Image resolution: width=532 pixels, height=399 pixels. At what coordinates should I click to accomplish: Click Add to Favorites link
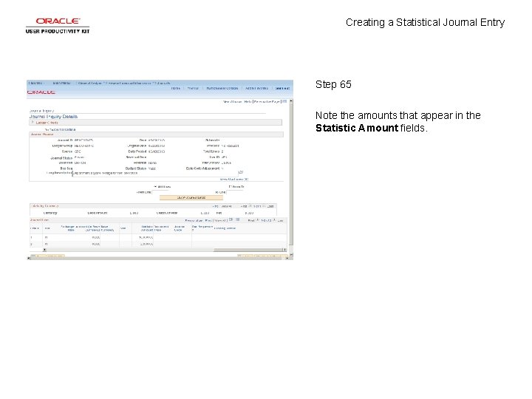click(256, 88)
